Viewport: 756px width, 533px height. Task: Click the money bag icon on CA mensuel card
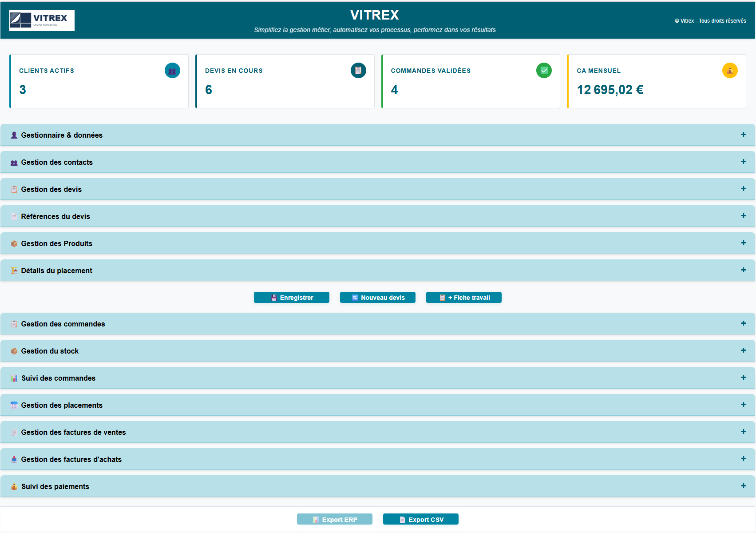tap(730, 70)
